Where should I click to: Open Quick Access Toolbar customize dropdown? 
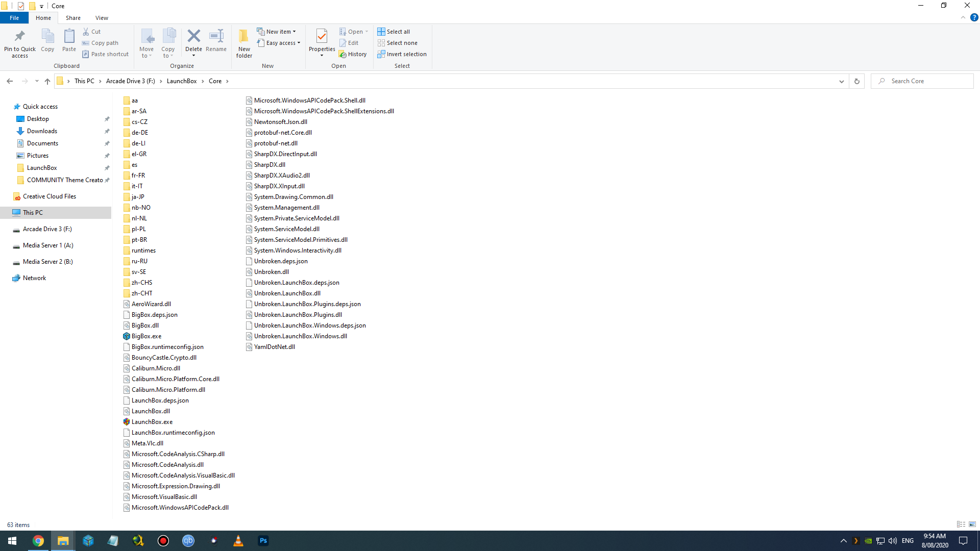tap(41, 6)
